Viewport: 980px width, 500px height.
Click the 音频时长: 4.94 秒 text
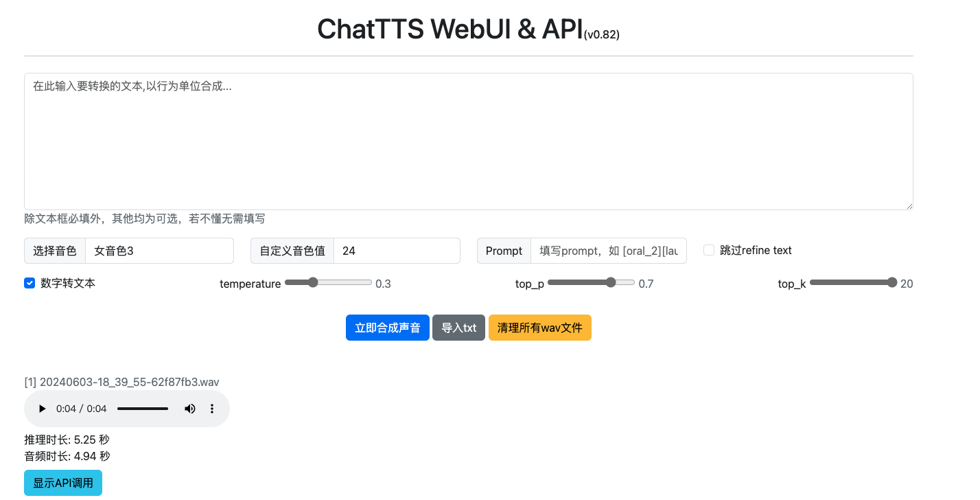(67, 456)
